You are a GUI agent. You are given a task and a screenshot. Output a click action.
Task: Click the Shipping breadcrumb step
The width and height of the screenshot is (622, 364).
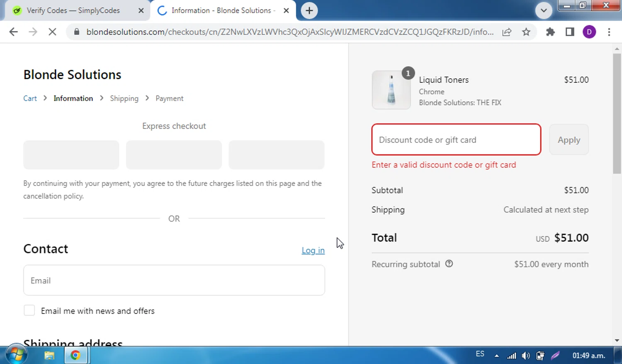pos(124,98)
